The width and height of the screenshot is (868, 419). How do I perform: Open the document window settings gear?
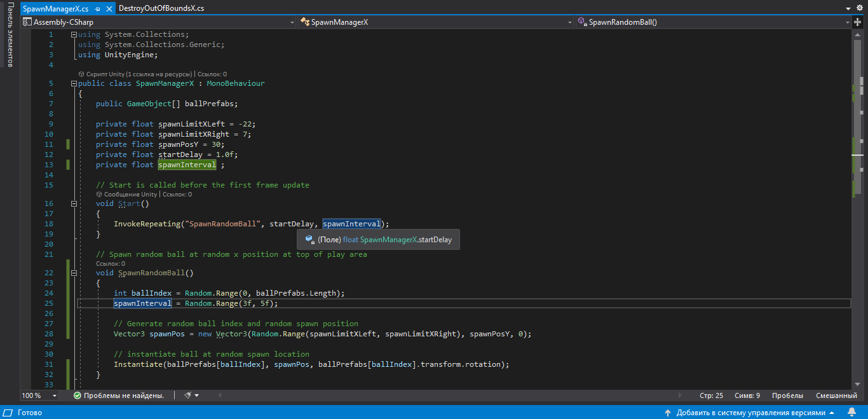click(x=860, y=8)
